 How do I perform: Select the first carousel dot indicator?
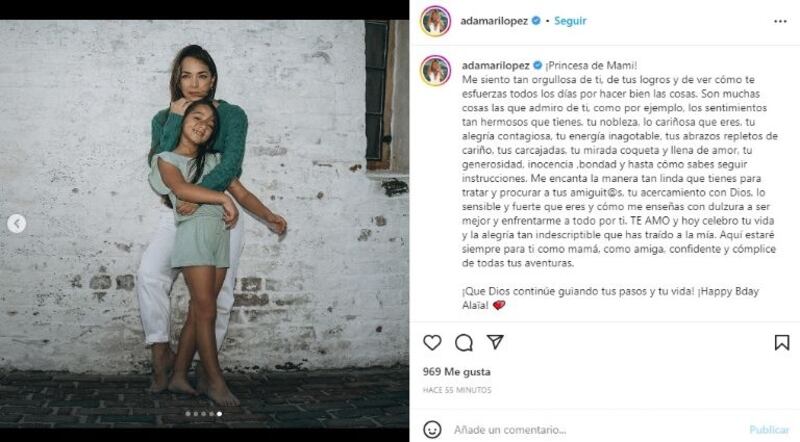(x=188, y=414)
